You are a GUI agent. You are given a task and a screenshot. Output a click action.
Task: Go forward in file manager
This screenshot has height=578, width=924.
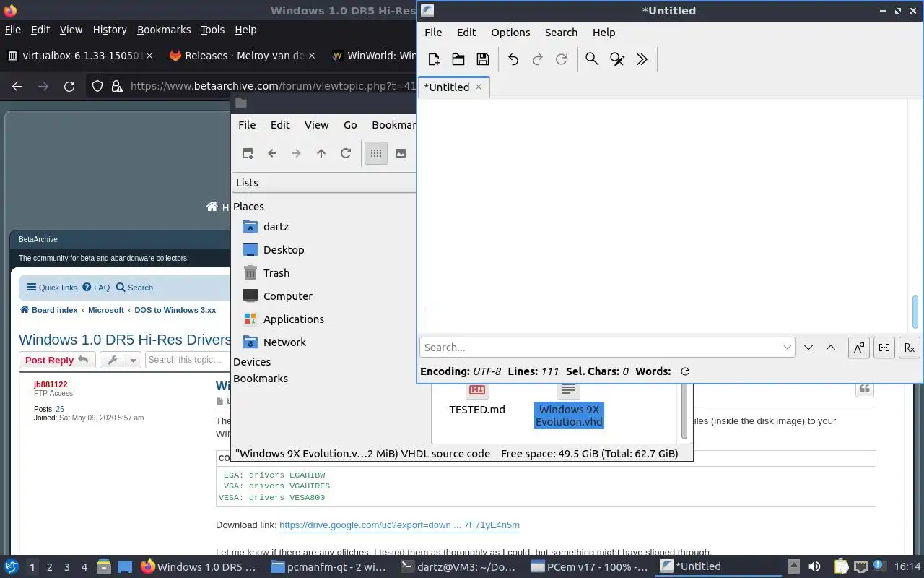297,153
